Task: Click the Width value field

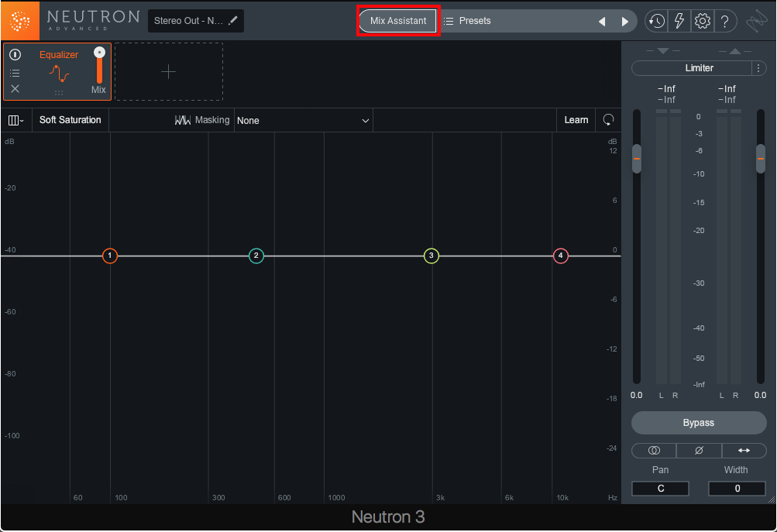Action: tap(737, 489)
